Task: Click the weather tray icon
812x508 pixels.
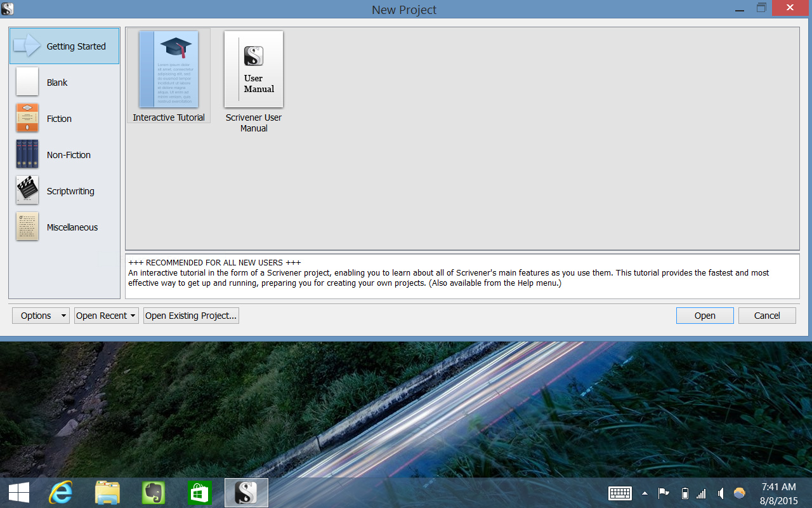Action: [739, 493]
